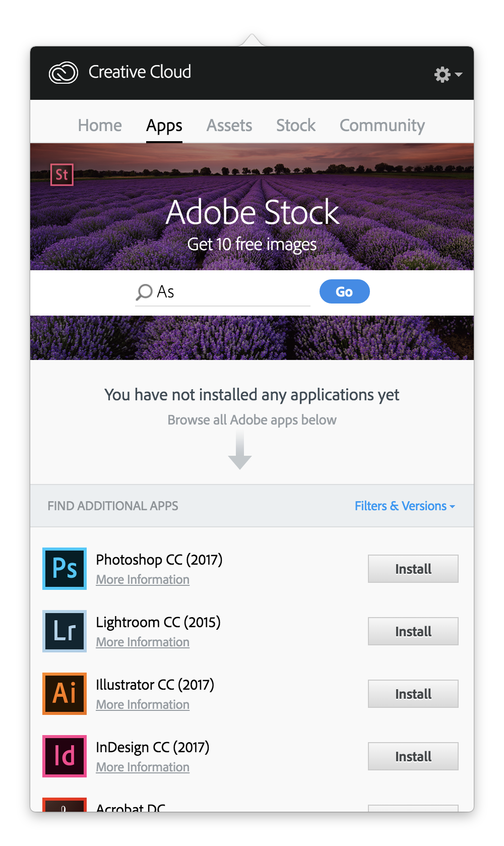Viewport: 504px width, 846px height.
Task: Click the search magnifier icon
Action: tap(144, 292)
